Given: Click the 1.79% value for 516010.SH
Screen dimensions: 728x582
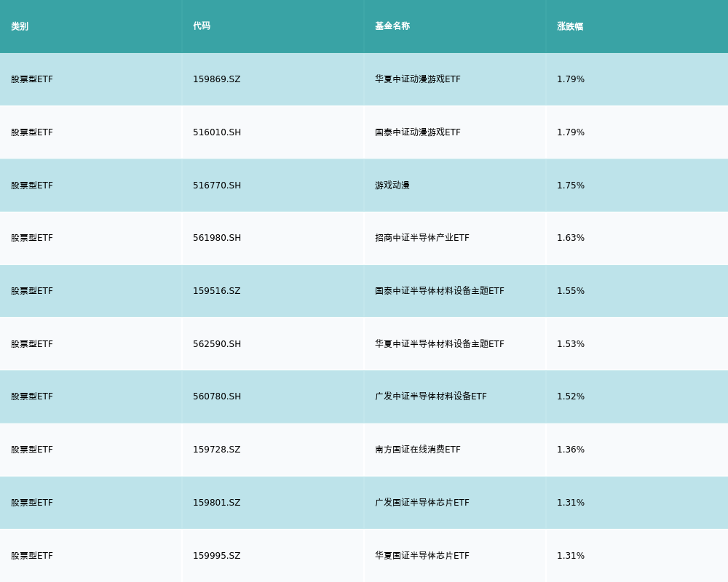Looking at the screenshot, I should [x=571, y=132].
